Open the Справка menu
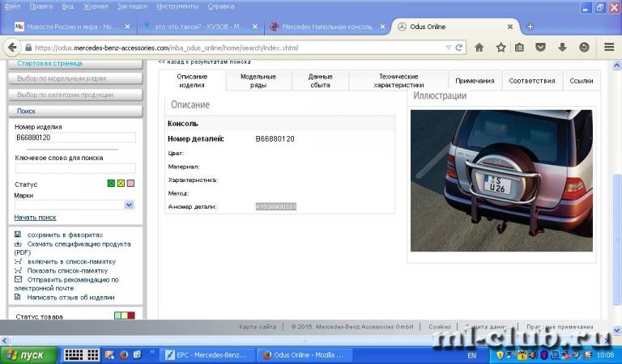The image size is (622, 364). tap(220, 6)
